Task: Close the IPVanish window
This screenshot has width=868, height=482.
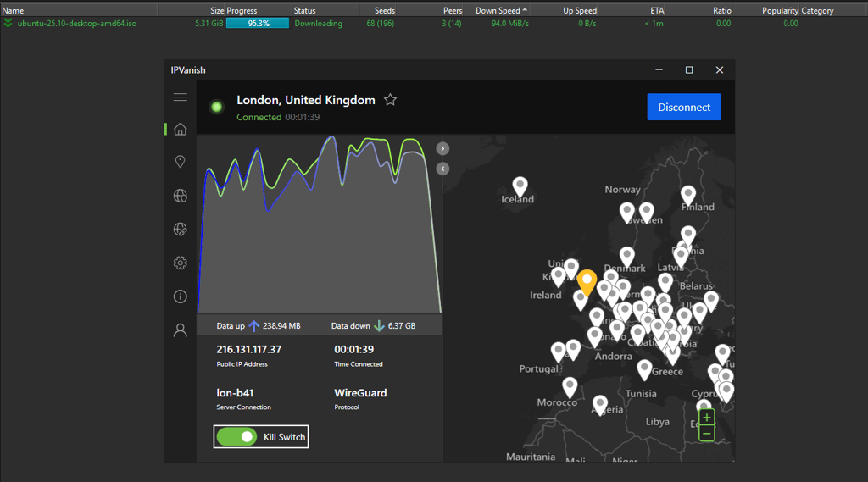Action: (719, 69)
